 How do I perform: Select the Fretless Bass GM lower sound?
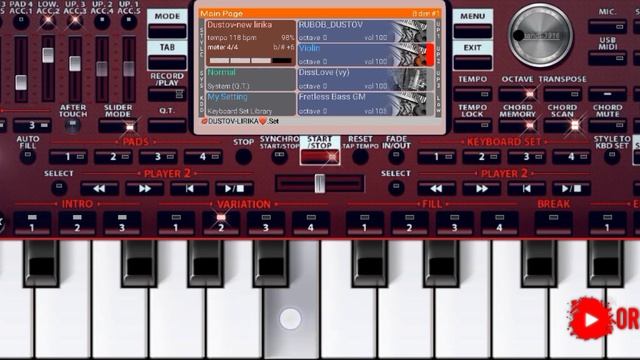(x=365, y=104)
